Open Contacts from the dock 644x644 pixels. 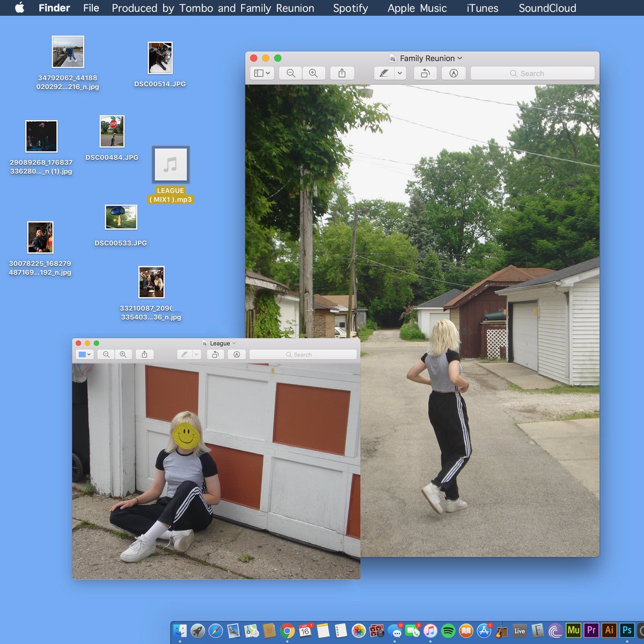click(x=269, y=631)
